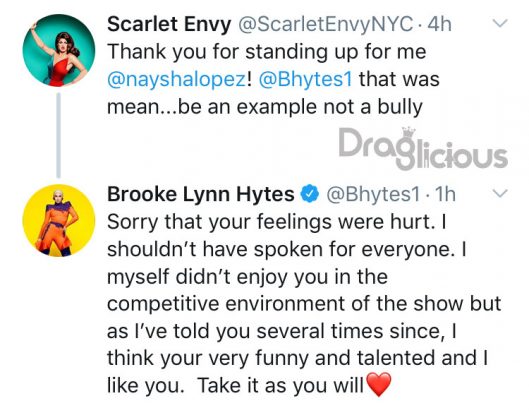The width and height of the screenshot is (529, 420).
Task: Open the 1h timestamp on Brooke's tweet
Action: click(446, 195)
